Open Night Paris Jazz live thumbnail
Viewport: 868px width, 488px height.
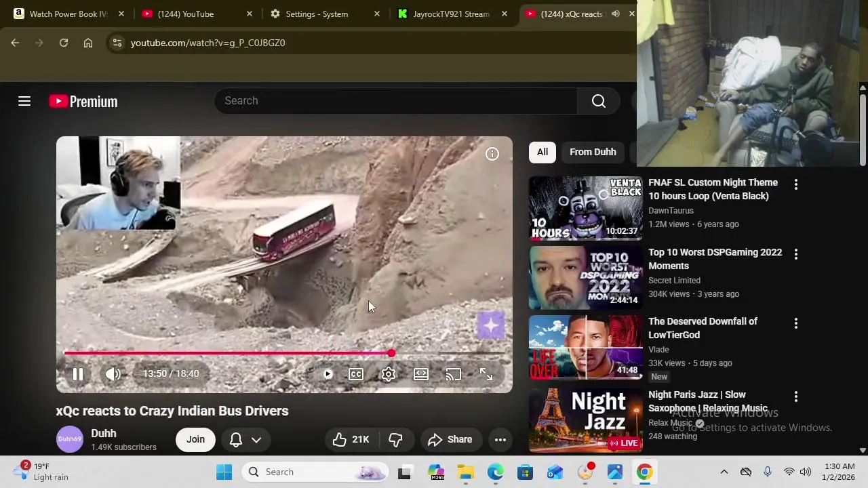585,420
